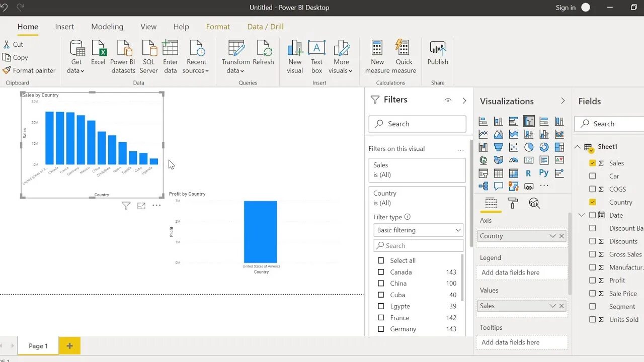Image resolution: width=644 pixels, height=362 pixels.
Task: Select the Page 1 tab
Action: coord(38,346)
